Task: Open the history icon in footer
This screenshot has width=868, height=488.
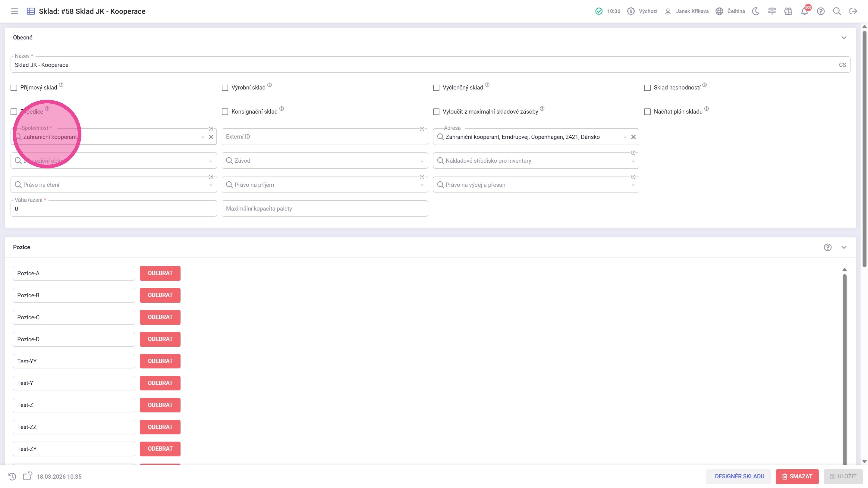Action: pyautogui.click(x=12, y=476)
